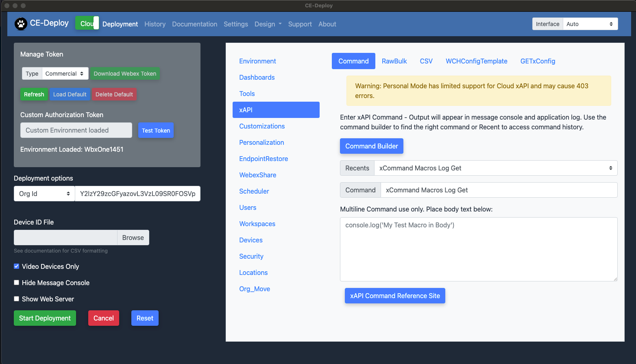Open the token Type Commercial dropdown
The width and height of the screenshot is (636, 364).
pyautogui.click(x=65, y=74)
